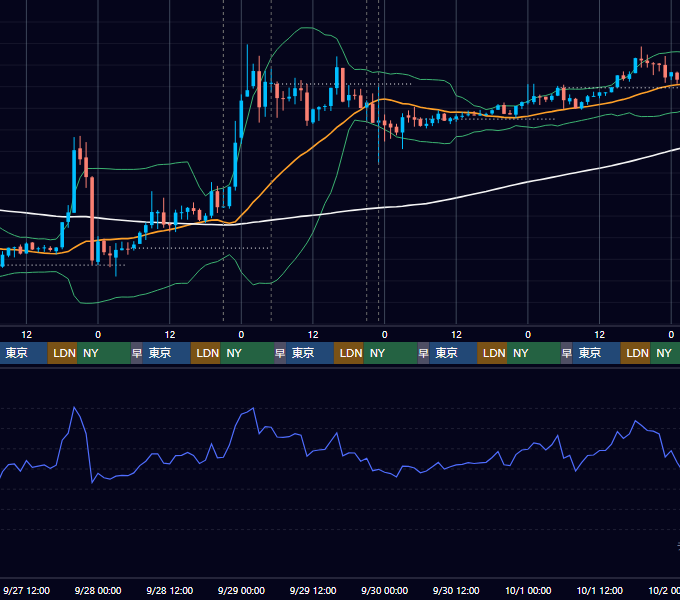The height and width of the screenshot is (600, 680).
Task: Click the 10/1 00:00 date label
Action: tap(528, 590)
